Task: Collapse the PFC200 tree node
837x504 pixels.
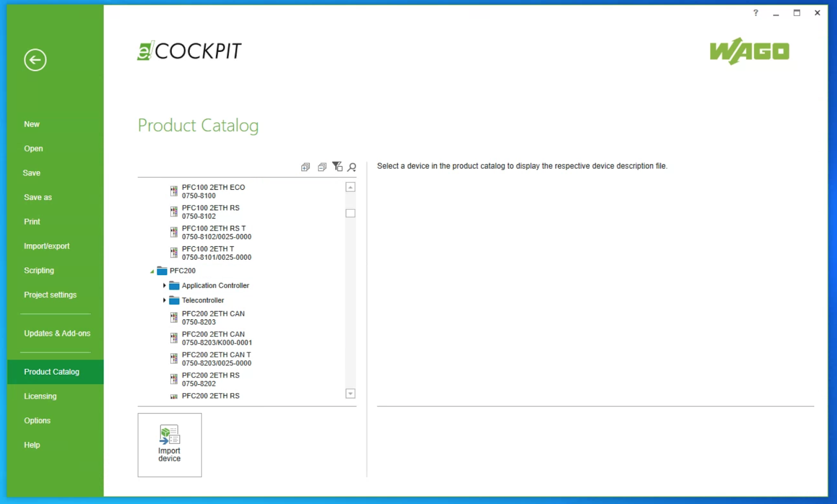Action: point(152,271)
